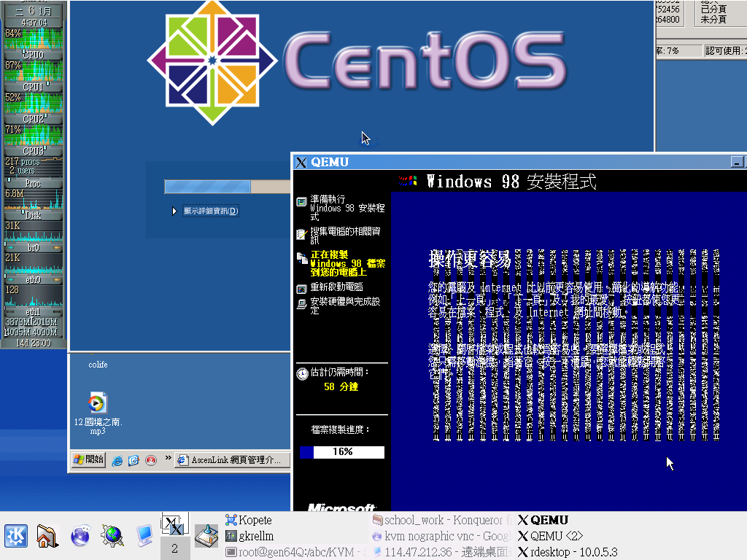Image resolution: width=747 pixels, height=560 pixels.
Task: Click the 準備執行 Windows 98 安裝程式 step icon
Action: coord(301,202)
